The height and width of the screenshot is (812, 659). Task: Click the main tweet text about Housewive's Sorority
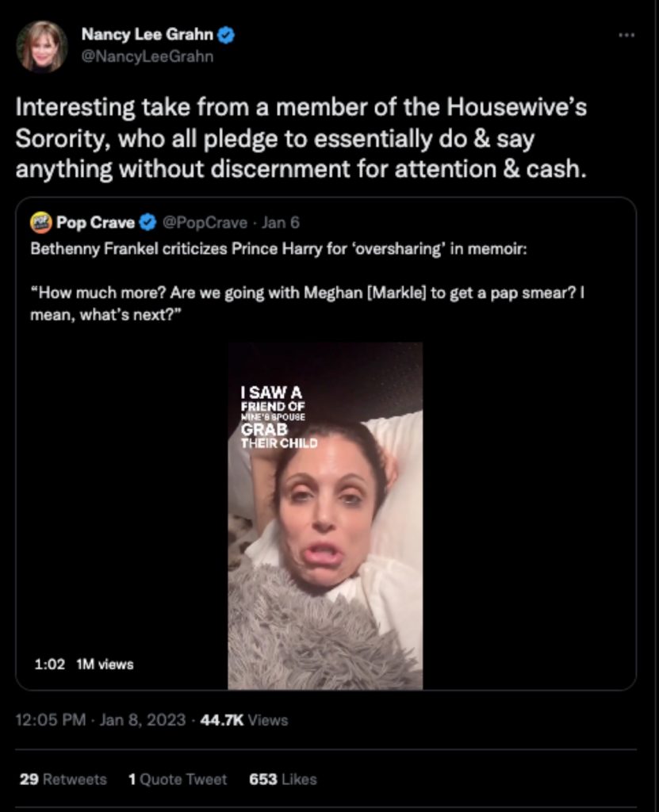coord(301,138)
